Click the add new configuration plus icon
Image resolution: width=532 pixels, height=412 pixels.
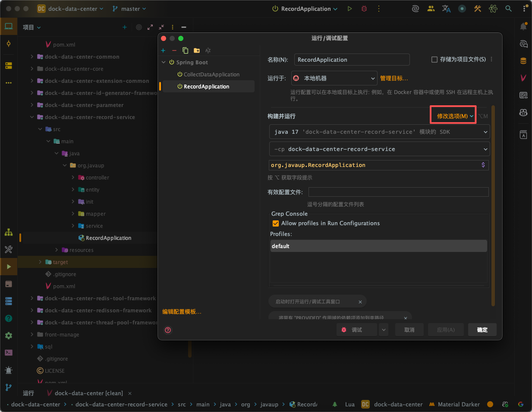click(163, 50)
